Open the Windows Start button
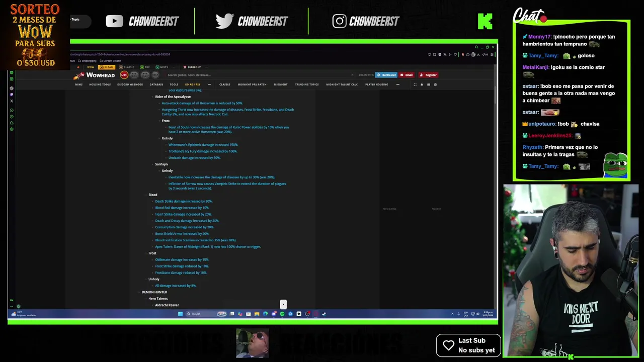644x362 pixels. click(x=181, y=314)
